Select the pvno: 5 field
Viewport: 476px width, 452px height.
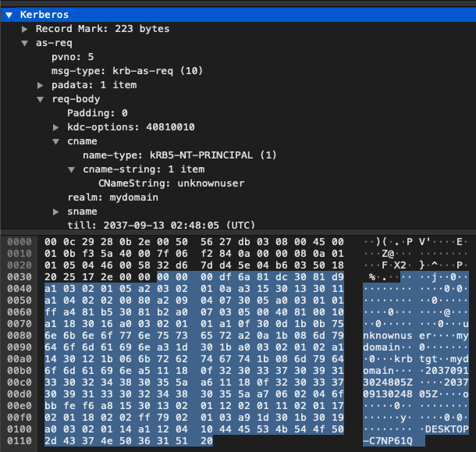[x=73, y=57]
